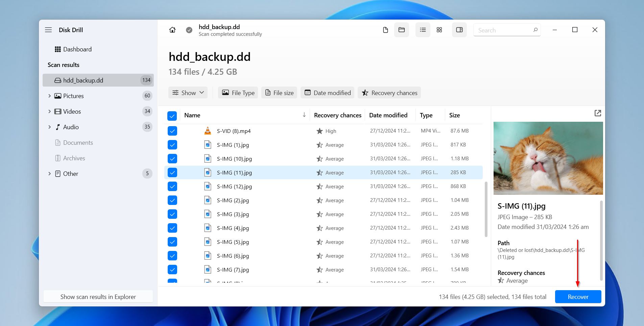644x326 pixels.
Task: Click the folder view icon in toolbar
Action: pos(402,30)
